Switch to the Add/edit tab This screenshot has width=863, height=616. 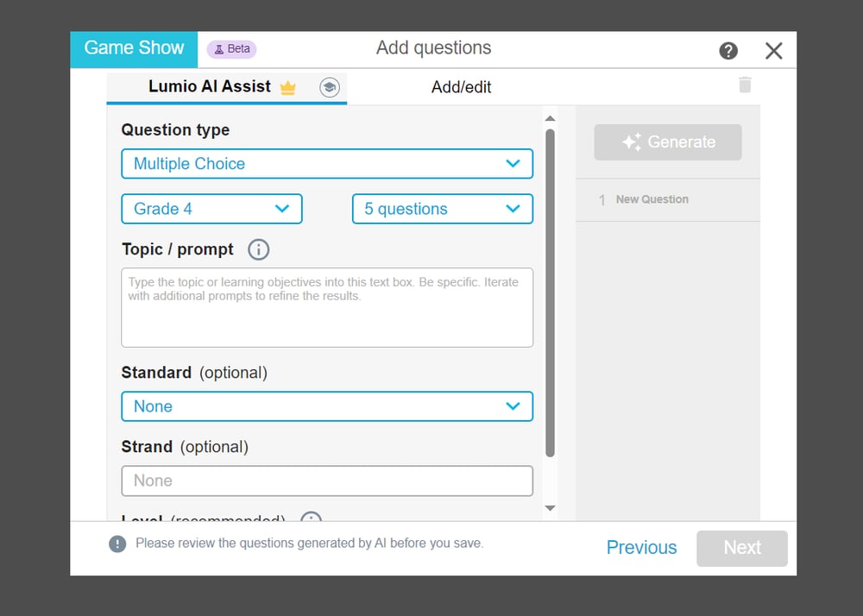461,86
